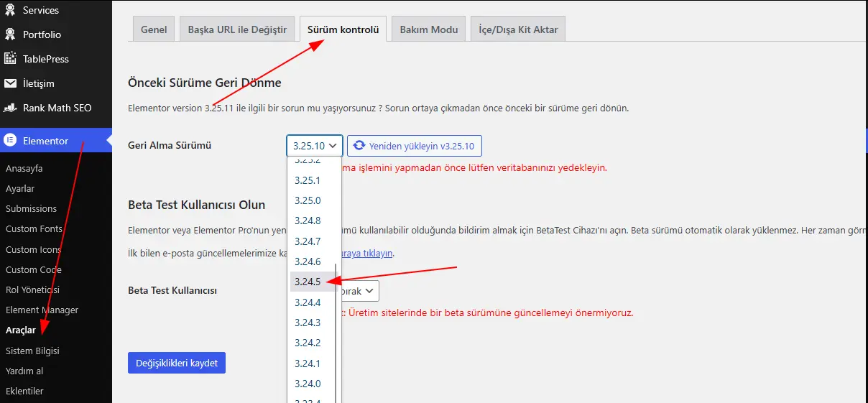The height and width of the screenshot is (403, 868).
Task: Switch to İçe/Dışa Kit Aktar tab
Action: coord(519,29)
